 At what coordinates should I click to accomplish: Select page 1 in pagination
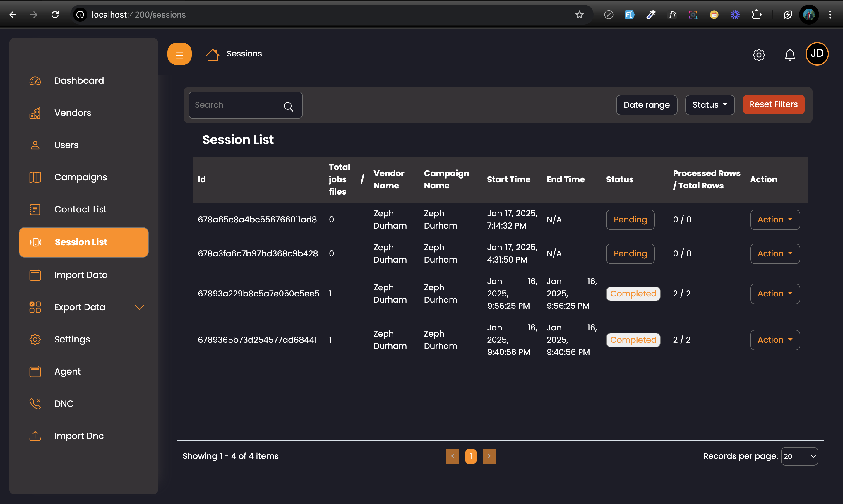point(471,457)
